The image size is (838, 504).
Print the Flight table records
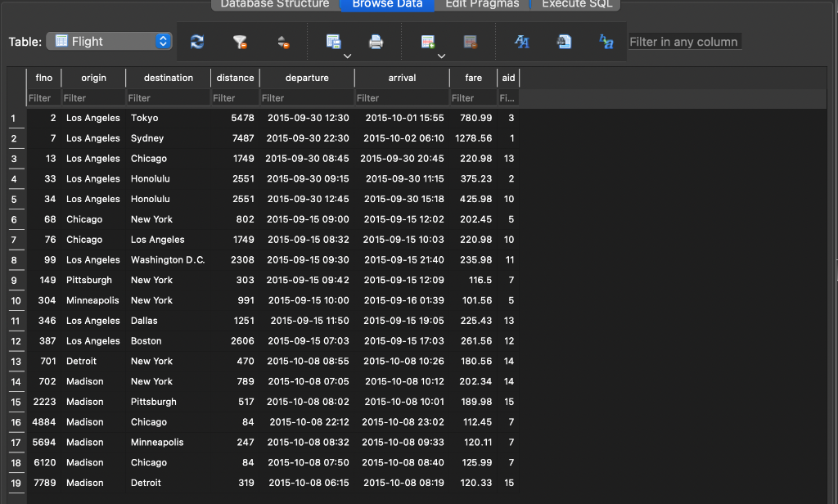[376, 40]
